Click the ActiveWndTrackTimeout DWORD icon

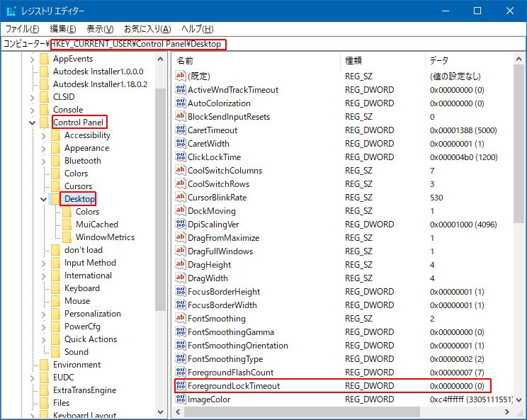tap(181, 90)
